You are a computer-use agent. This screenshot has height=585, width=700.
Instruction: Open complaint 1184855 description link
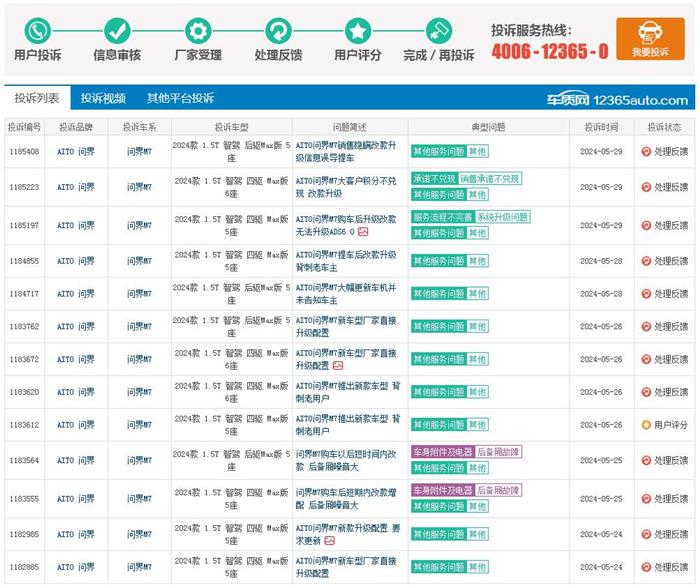coord(346,261)
